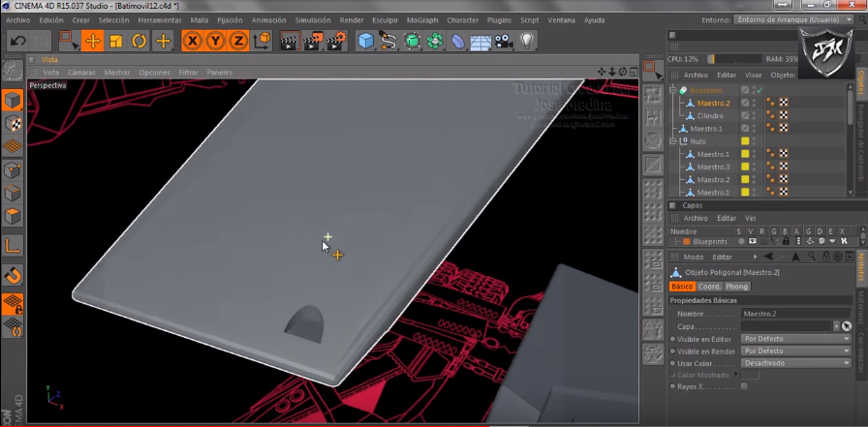Open the Usar Color dropdown
Viewport: 868px width, 427px height.
[795, 363]
